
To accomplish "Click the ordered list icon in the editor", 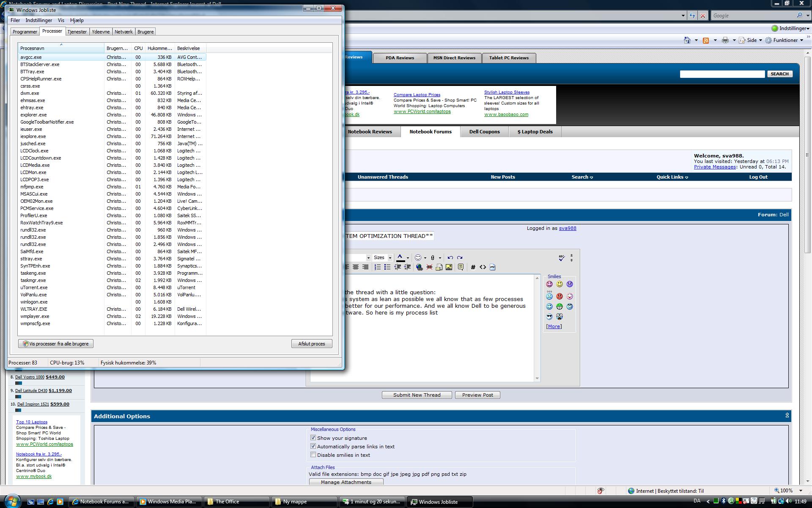I will [377, 267].
